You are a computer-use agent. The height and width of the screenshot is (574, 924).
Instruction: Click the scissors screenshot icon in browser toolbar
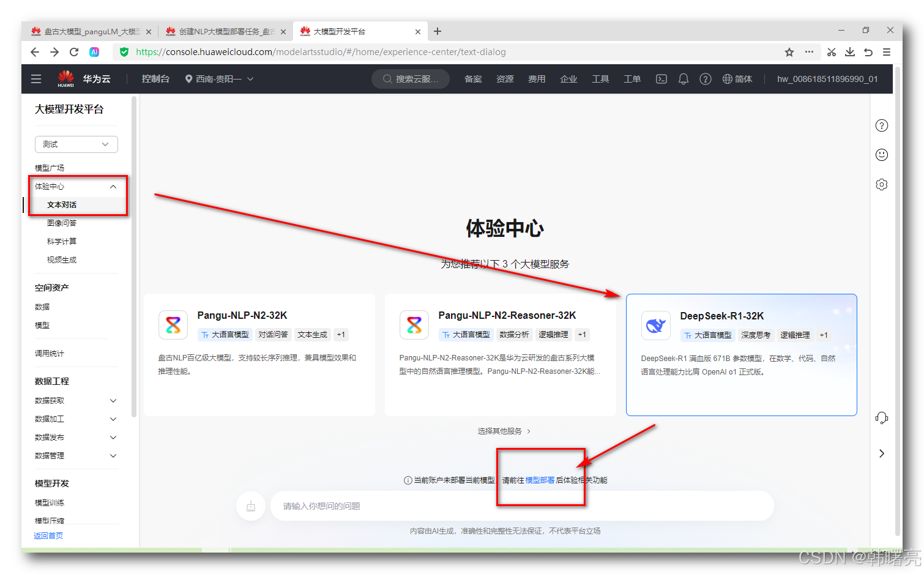point(831,52)
